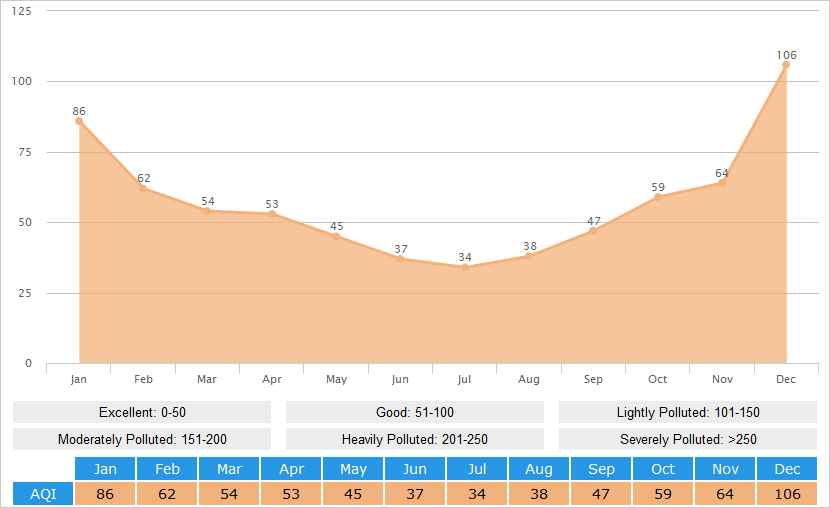
Task: Select the Mar header in the table
Action: 229,469
